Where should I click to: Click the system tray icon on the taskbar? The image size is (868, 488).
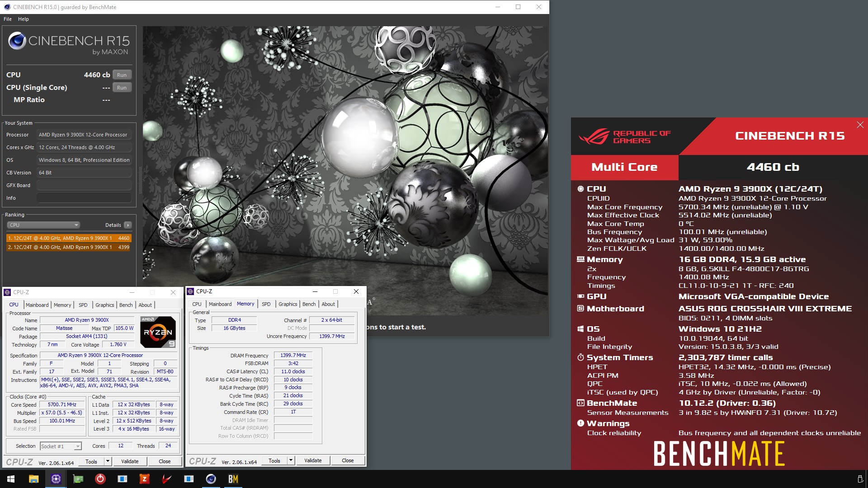tap(860, 479)
